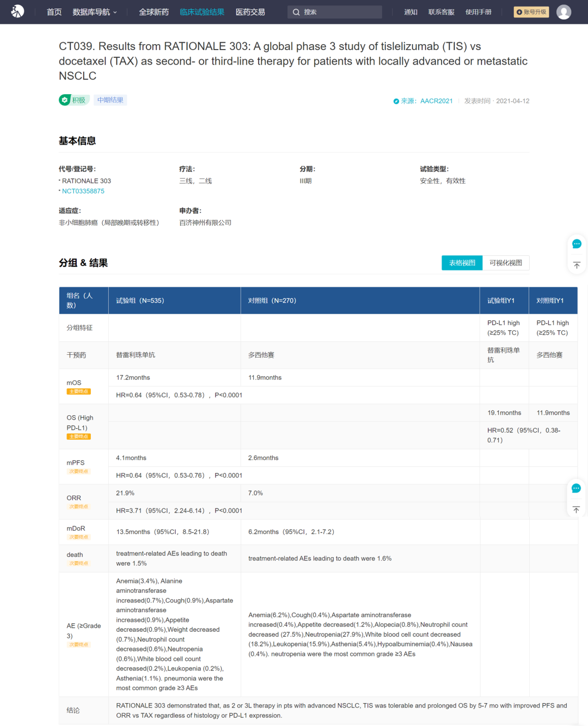Open the 医药交易 section
The height and width of the screenshot is (726, 588).
coord(250,12)
